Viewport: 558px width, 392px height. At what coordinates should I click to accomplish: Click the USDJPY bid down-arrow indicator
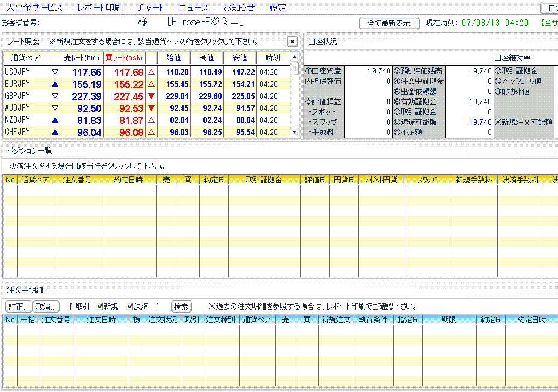point(55,72)
